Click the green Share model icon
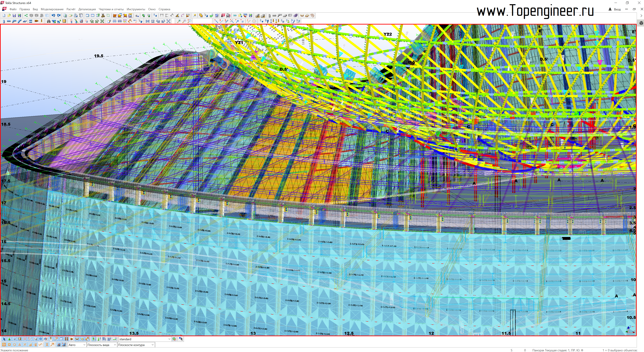 (26, 15)
